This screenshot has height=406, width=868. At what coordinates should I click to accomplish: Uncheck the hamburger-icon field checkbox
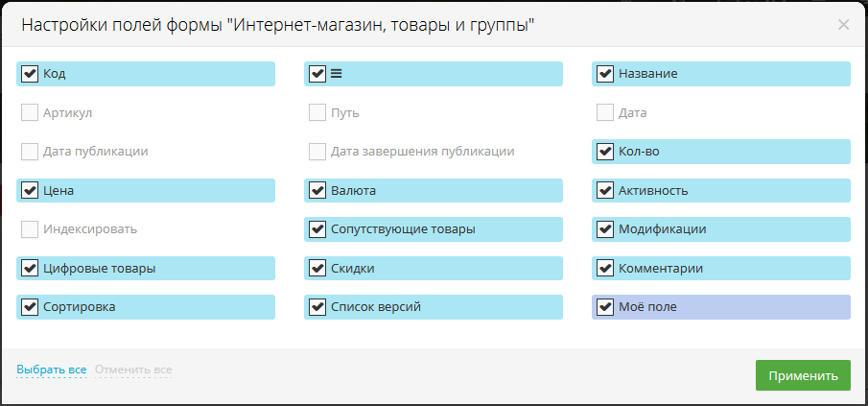point(317,74)
